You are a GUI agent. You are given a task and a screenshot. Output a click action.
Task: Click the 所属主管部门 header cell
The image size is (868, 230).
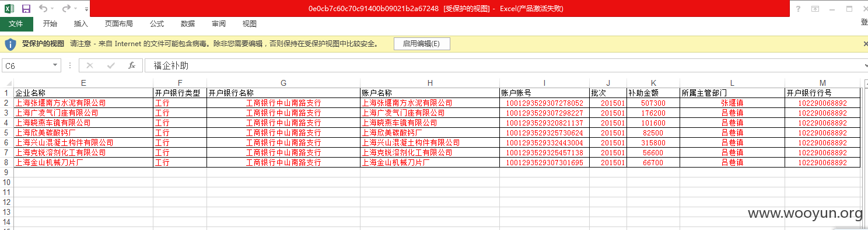pyautogui.click(x=732, y=93)
